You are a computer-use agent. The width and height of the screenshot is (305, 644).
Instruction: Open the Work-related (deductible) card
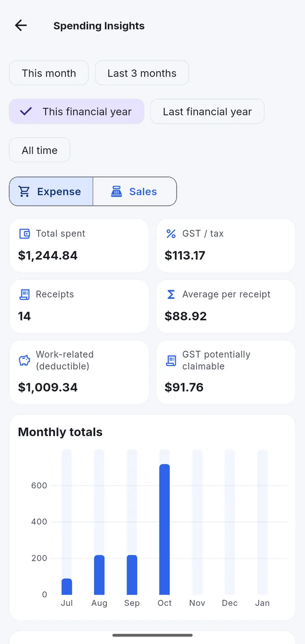pos(79,373)
